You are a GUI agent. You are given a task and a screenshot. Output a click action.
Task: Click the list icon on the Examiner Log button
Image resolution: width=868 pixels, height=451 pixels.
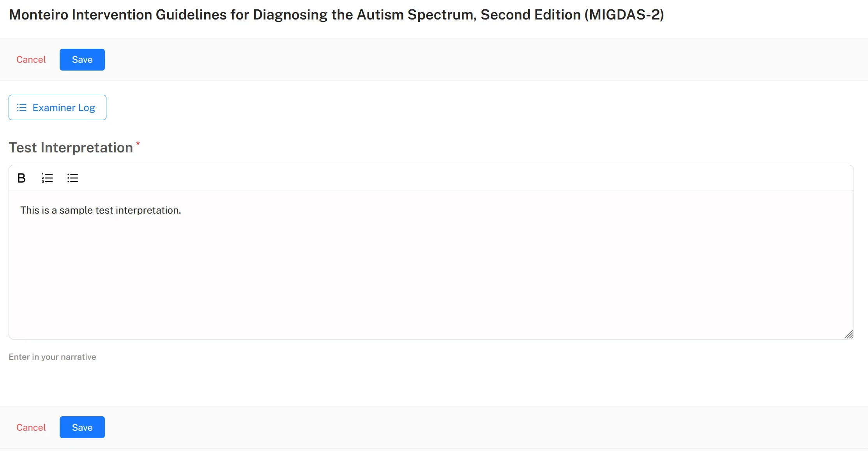[x=22, y=108]
